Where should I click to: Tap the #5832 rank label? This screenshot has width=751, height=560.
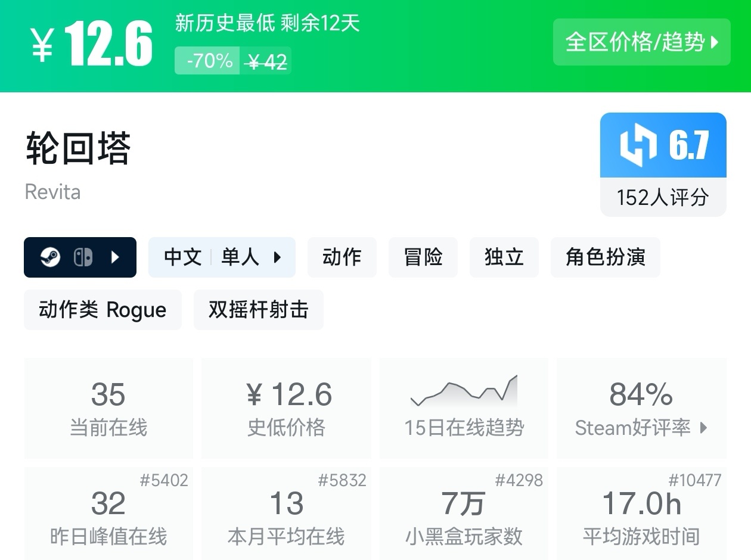pos(342,480)
